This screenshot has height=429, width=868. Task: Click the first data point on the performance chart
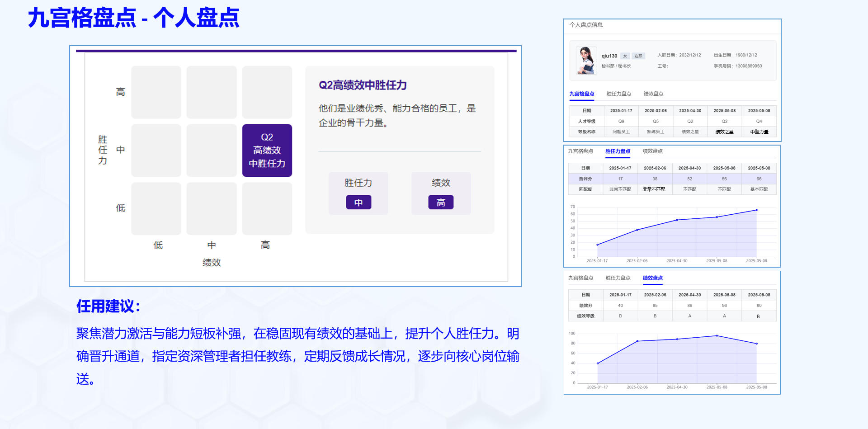click(598, 363)
